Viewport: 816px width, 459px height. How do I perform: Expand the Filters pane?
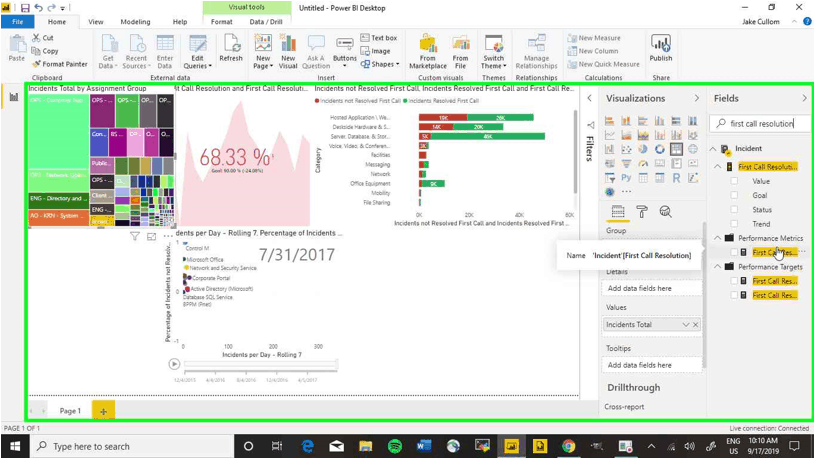(590, 98)
